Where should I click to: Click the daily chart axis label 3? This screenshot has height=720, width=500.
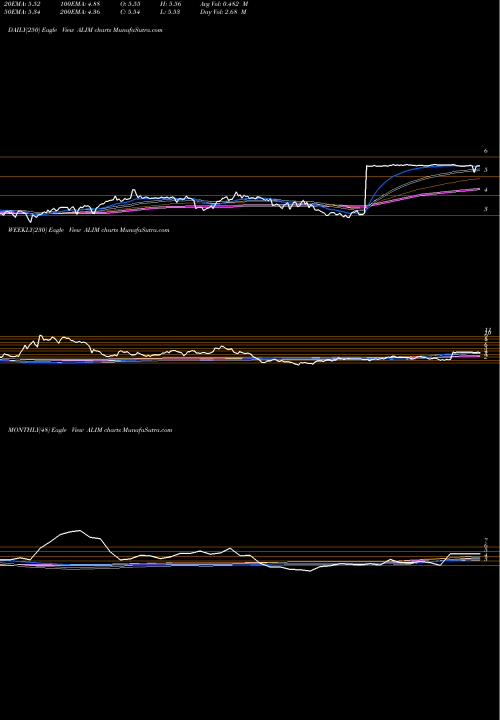coord(485,209)
